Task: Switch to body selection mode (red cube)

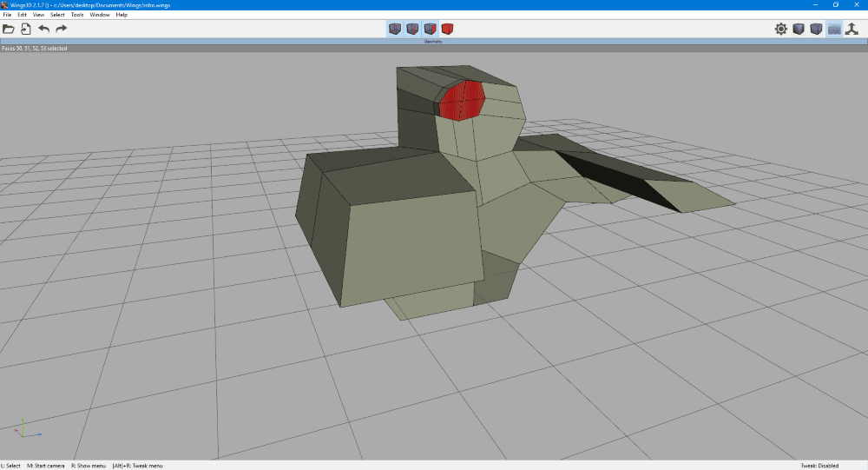Action: (447, 29)
